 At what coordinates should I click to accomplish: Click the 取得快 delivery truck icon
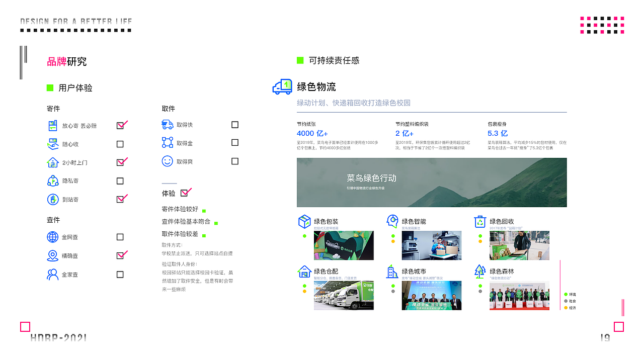[x=168, y=124]
